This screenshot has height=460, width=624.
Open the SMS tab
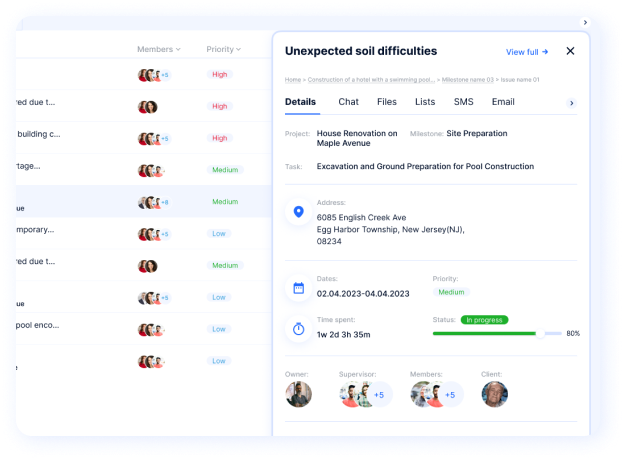[x=464, y=102]
